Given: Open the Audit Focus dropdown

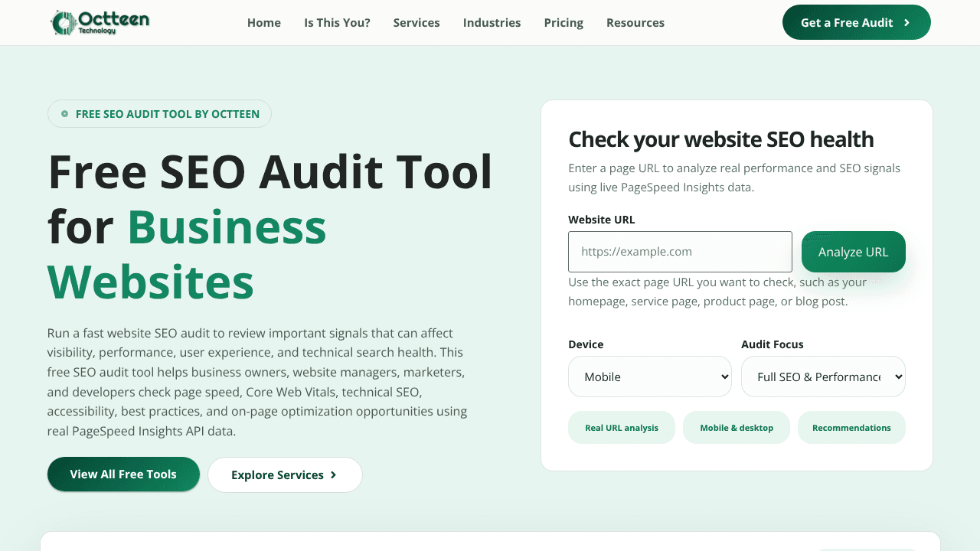Looking at the screenshot, I should pos(824,377).
